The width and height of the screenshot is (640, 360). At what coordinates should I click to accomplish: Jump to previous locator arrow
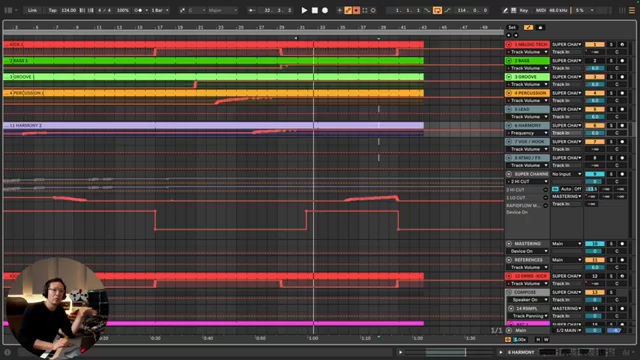(x=509, y=35)
